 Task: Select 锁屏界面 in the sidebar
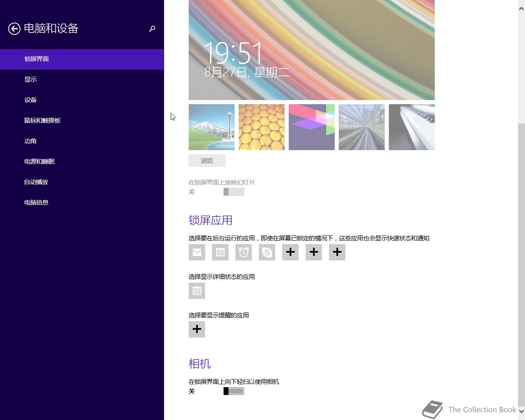(82, 59)
